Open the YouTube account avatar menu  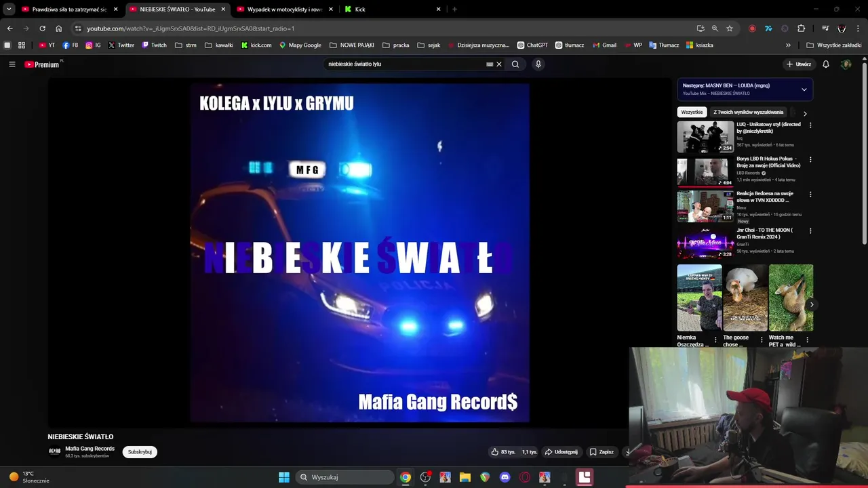(x=846, y=64)
